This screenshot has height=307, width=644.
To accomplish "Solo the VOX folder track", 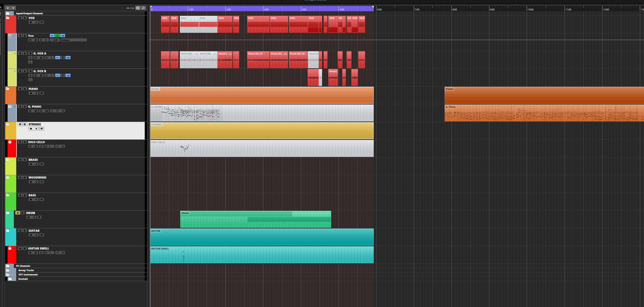I will pyautogui.click(x=24, y=18).
